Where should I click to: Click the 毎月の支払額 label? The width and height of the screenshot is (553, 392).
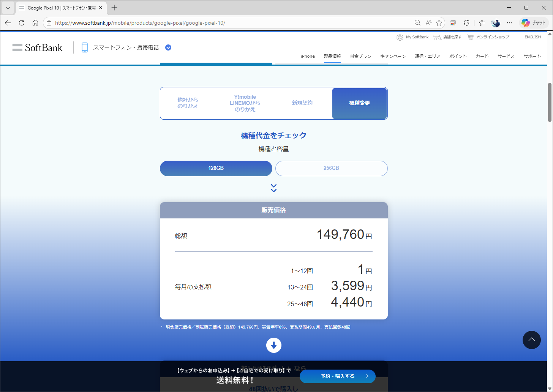pos(193,287)
